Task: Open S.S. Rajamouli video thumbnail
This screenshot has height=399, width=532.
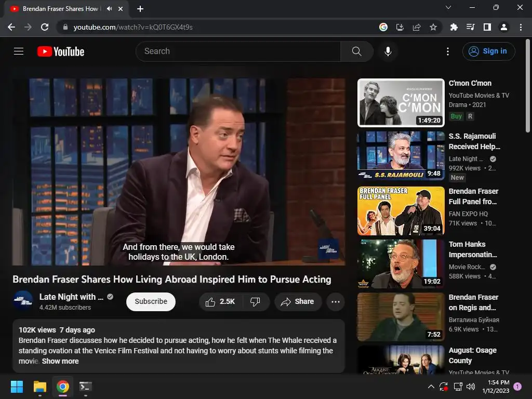Action: click(401, 156)
